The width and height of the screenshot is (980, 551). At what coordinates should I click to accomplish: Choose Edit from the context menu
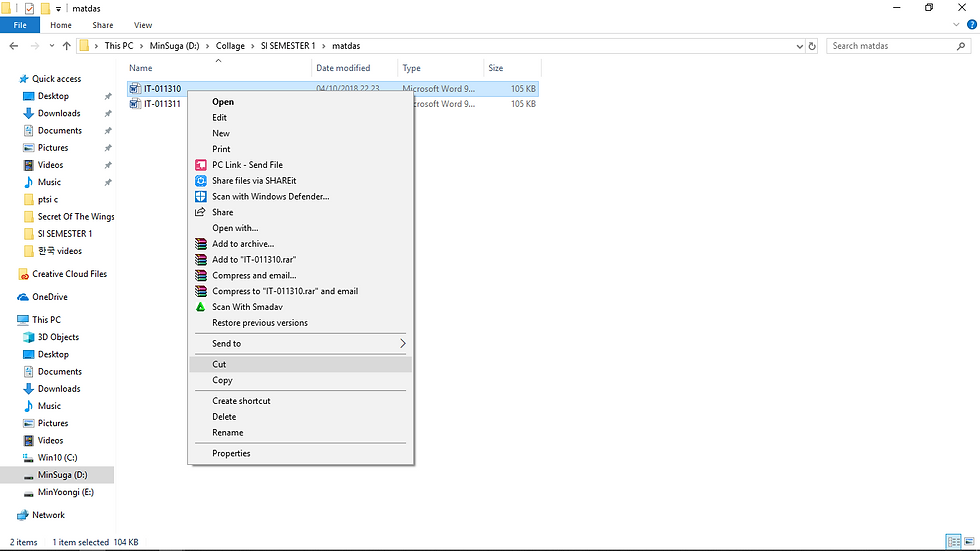300,117
